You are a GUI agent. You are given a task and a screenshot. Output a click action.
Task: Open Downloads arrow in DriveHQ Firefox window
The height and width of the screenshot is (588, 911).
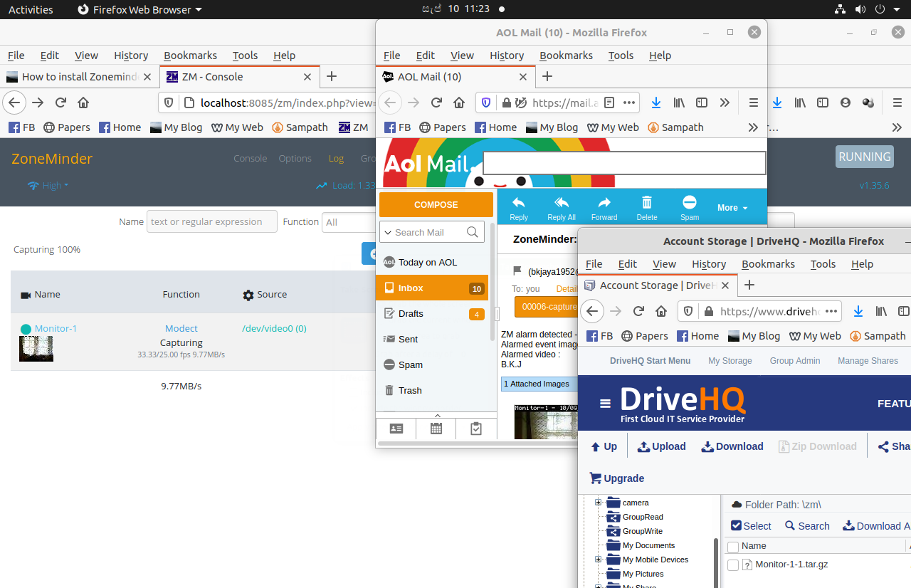[858, 311]
